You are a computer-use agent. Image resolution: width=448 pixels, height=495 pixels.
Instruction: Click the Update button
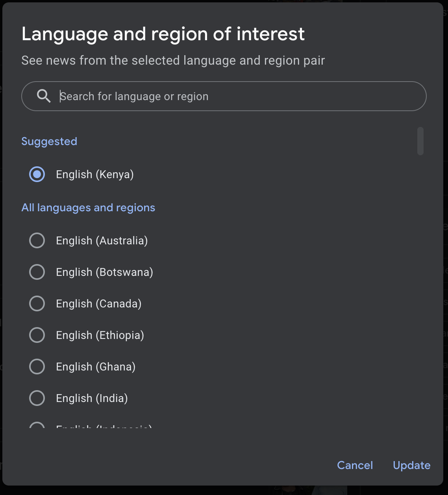(411, 465)
